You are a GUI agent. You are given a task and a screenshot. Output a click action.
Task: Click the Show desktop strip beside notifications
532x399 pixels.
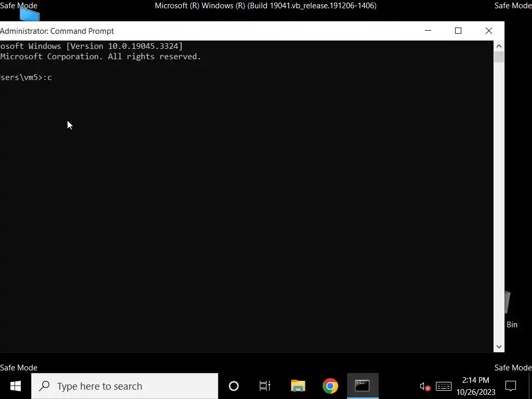pos(530,386)
